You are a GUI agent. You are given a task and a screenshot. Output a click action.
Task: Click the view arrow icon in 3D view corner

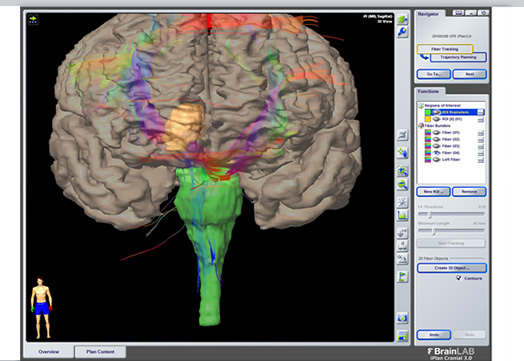(33, 19)
